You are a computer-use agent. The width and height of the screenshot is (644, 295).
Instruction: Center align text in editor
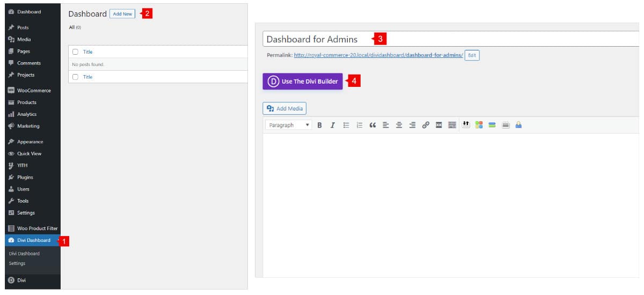(x=399, y=125)
